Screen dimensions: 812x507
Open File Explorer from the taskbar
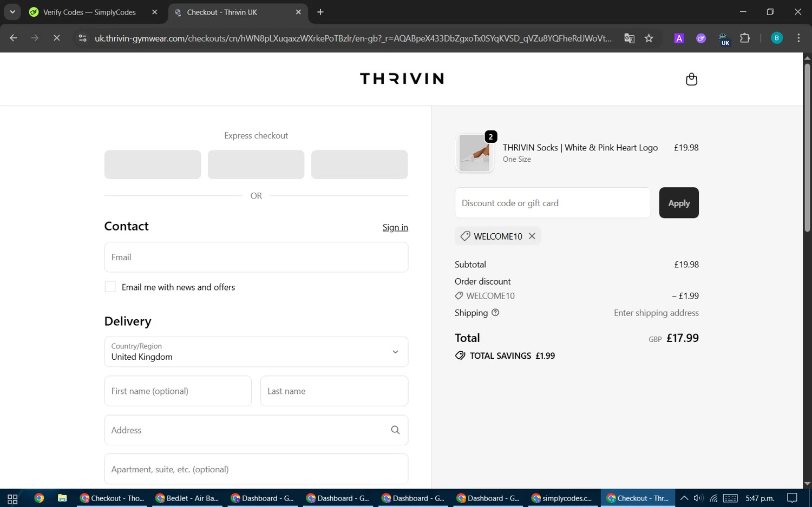(62, 498)
